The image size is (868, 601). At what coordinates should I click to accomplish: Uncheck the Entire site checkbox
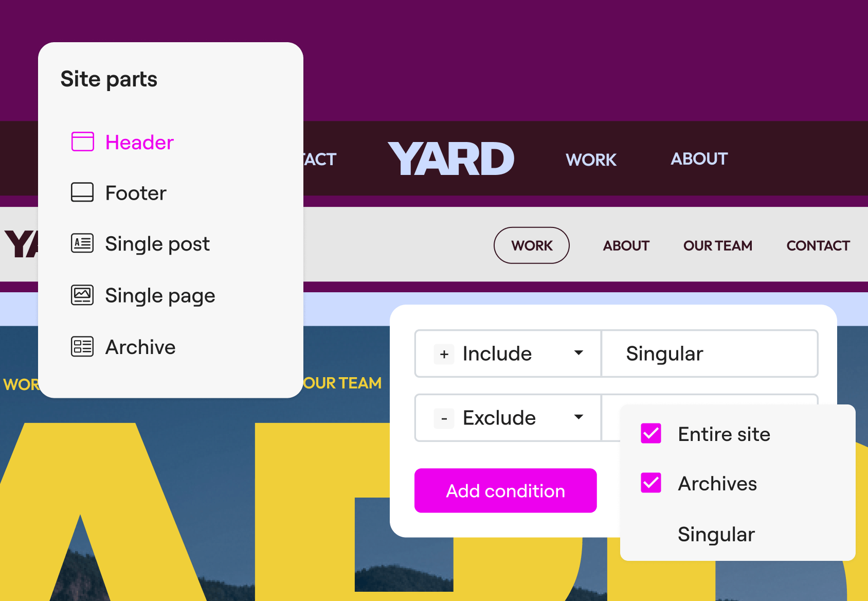tap(651, 434)
